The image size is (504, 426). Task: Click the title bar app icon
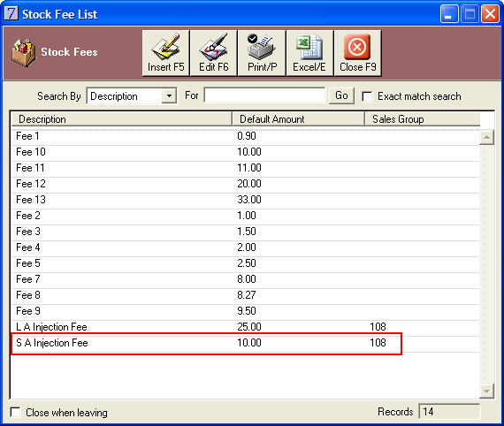tap(11, 13)
